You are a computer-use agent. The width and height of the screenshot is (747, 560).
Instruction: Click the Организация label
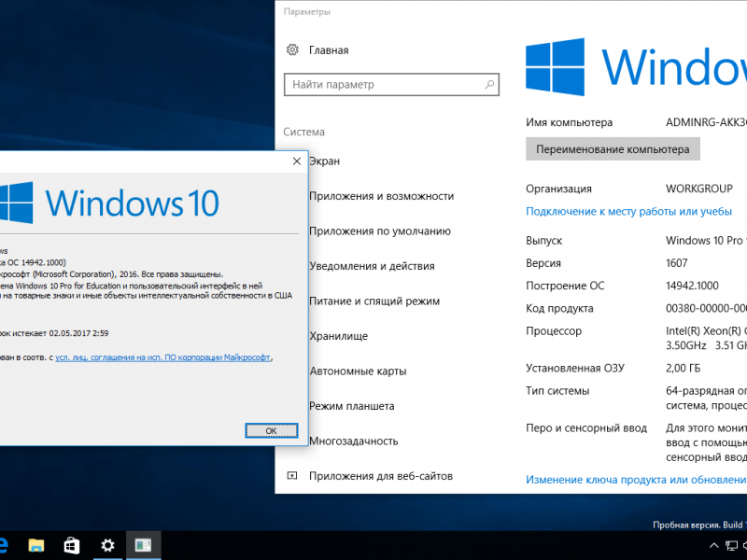pyautogui.click(x=558, y=189)
